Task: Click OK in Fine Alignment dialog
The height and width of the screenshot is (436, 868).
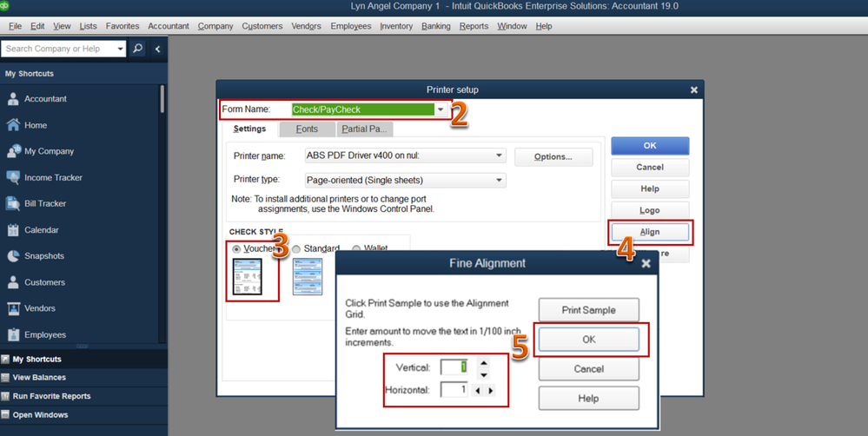Action: (x=588, y=340)
